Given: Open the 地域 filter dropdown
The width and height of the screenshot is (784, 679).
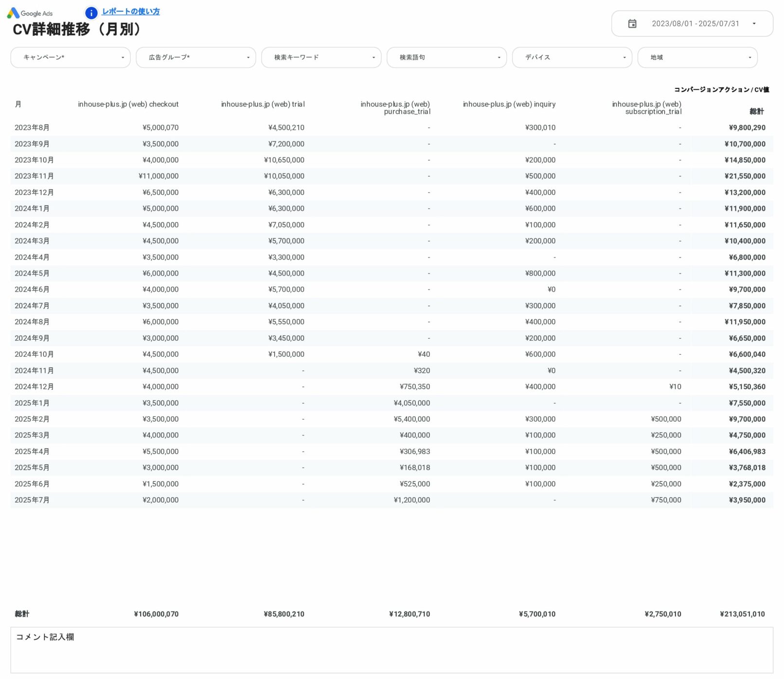Looking at the screenshot, I should click(697, 57).
